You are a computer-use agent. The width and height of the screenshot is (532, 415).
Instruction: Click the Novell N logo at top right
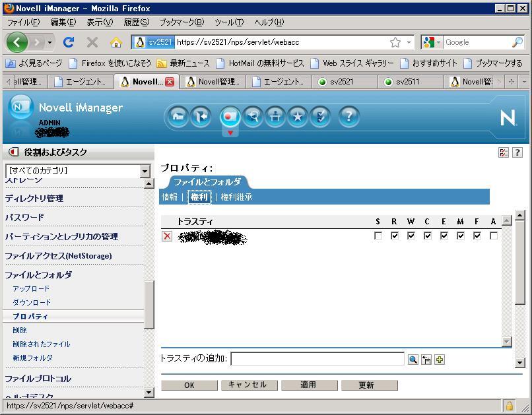(508, 117)
